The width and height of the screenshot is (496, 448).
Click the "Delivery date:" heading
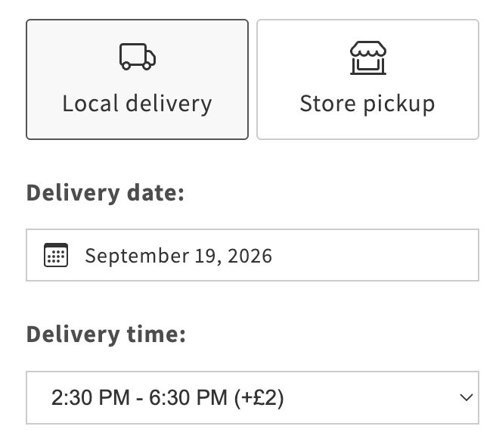click(x=105, y=193)
